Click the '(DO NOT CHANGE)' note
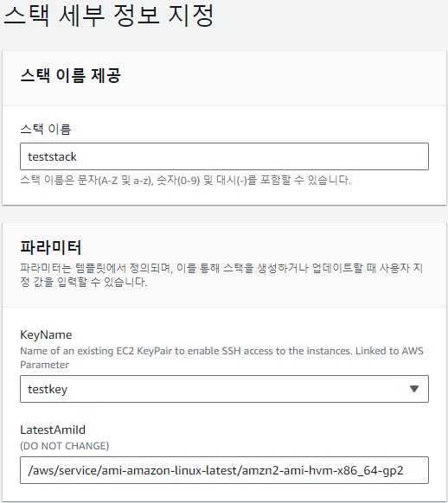 65,446
